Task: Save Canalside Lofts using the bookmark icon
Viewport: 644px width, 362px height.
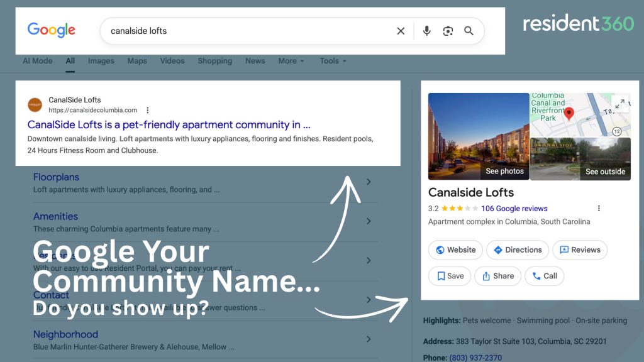Action: (x=440, y=276)
